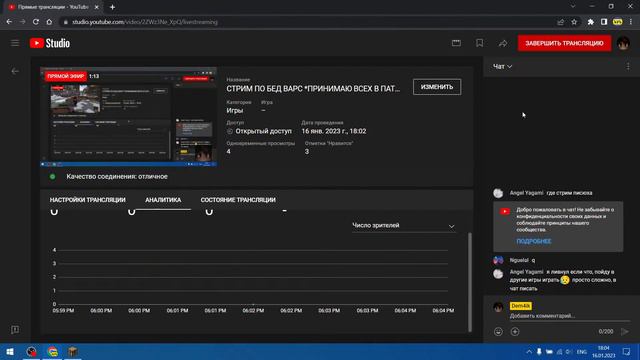Click the browser back button
Image resolution: width=640 pixels, height=360 pixels.
[x=9, y=22]
